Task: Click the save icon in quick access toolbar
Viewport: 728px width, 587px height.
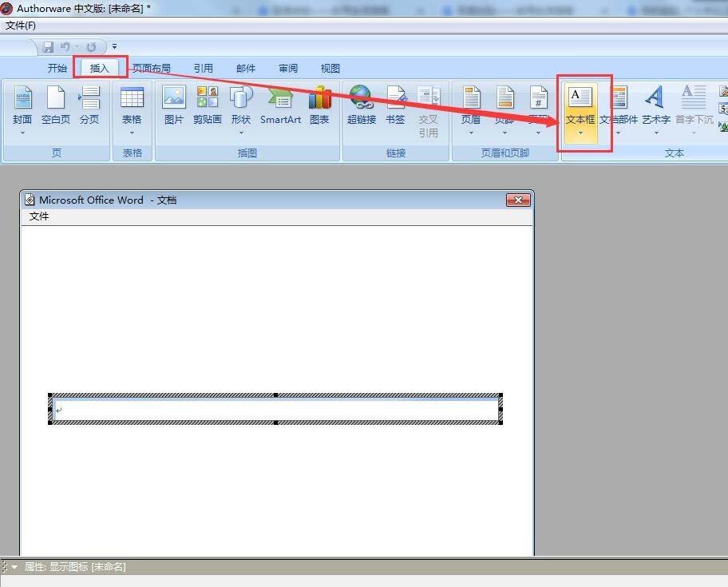Action: (48, 47)
